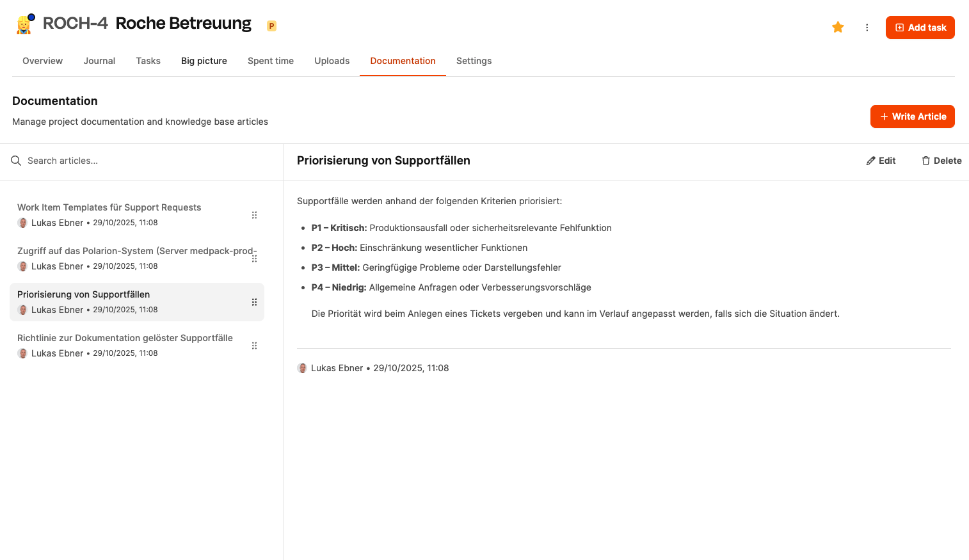
Task: Click the project avatar emoji icon
Action: pos(24,25)
